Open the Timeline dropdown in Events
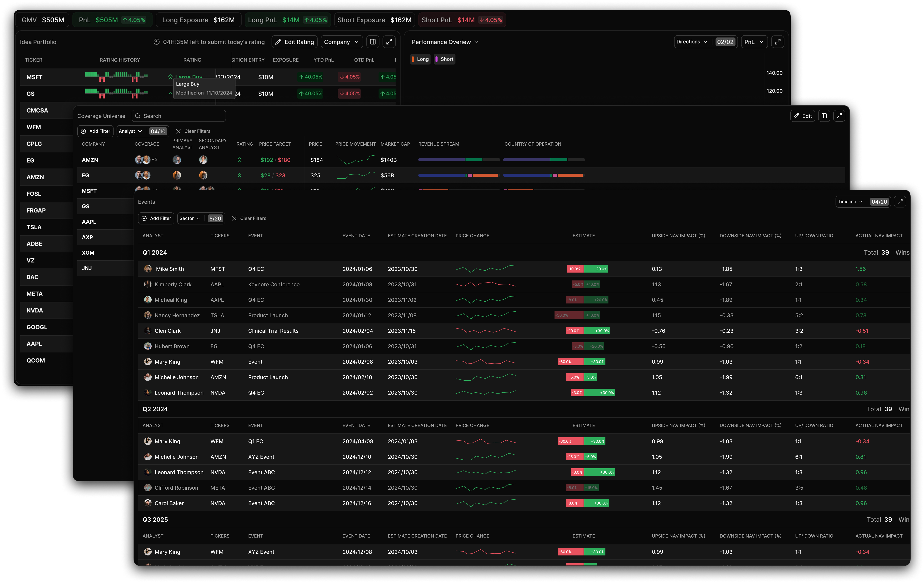 point(850,201)
